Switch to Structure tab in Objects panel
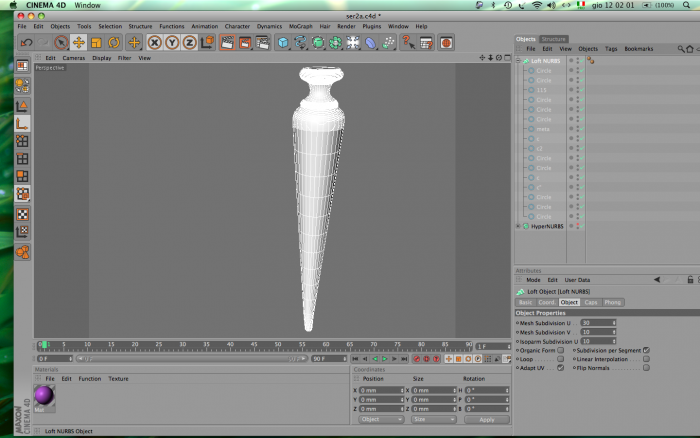 [553, 39]
